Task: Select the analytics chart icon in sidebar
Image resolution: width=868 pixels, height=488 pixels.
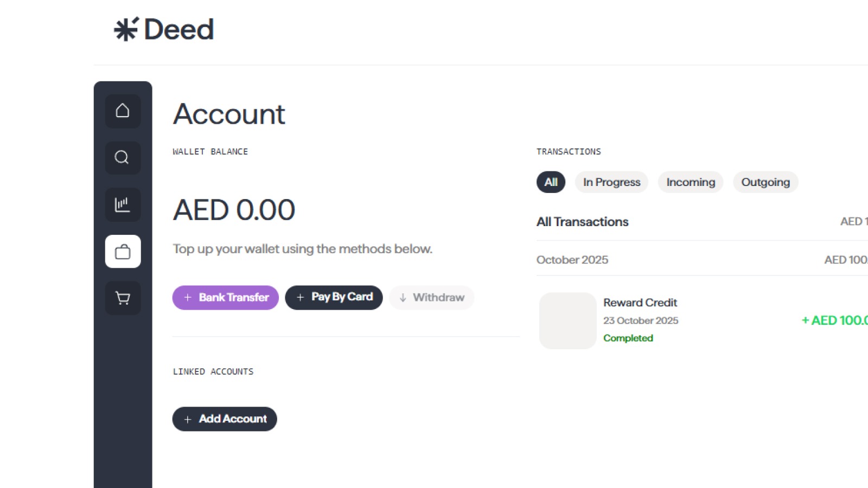Action: pyautogui.click(x=123, y=204)
